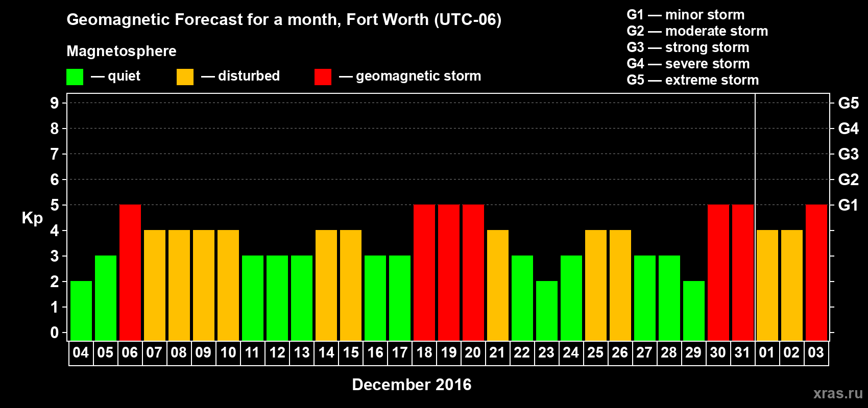
Task: Click the '— geomagnetic storm' legend text
Action: (410, 76)
